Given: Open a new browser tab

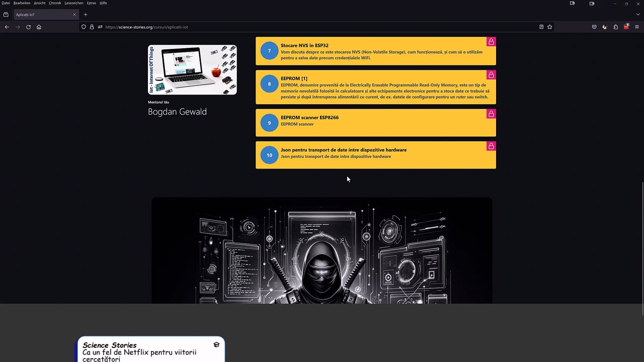Looking at the screenshot, I should 86,15.
